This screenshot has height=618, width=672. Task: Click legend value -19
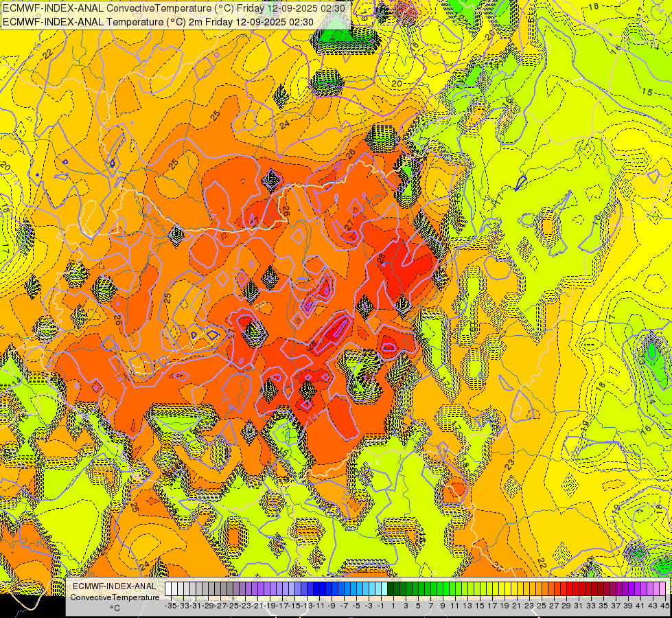pos(270,606)
